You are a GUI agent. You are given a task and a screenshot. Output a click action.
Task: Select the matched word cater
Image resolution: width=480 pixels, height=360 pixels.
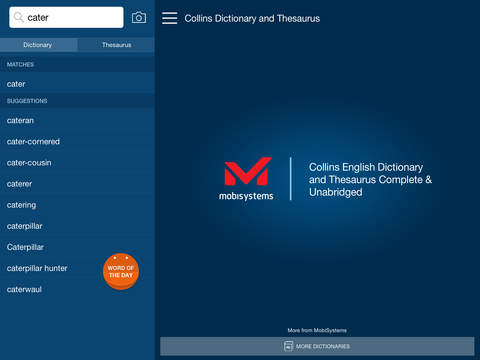77,84
